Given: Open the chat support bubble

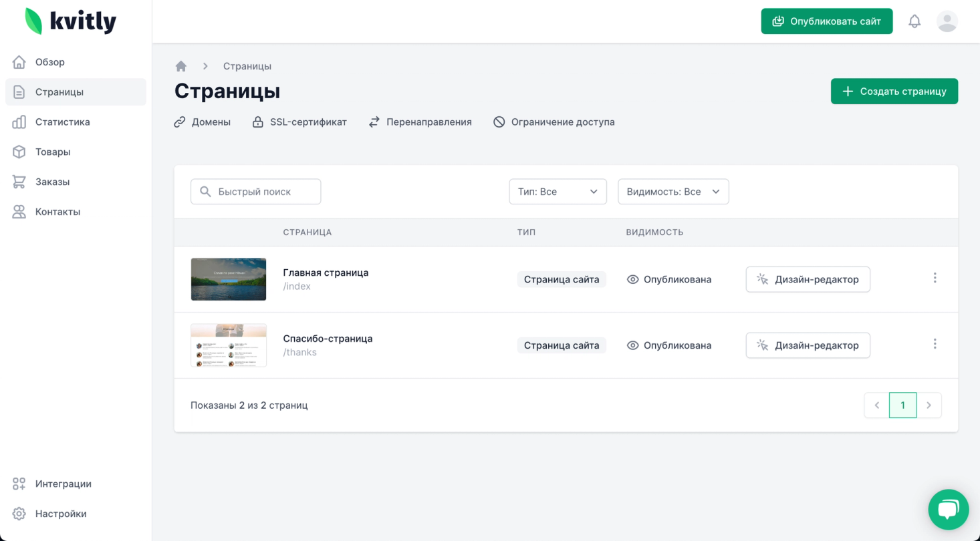Looking at the screenshot, I should point(949,510).
